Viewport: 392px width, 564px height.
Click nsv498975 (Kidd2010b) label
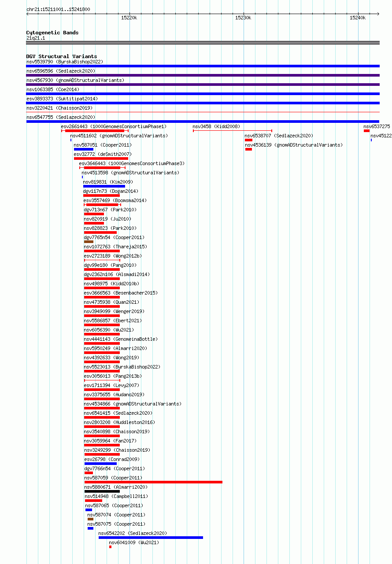112,284
